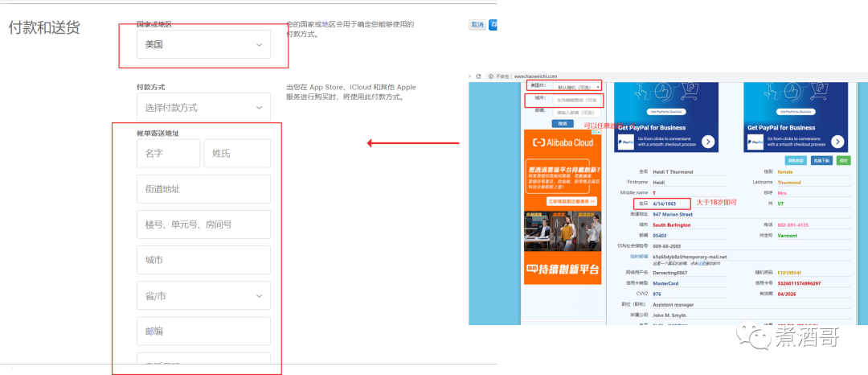Click into the 名字 first name field
The width and height of the screenshot is (868, 375).
(x=168, y=153)
